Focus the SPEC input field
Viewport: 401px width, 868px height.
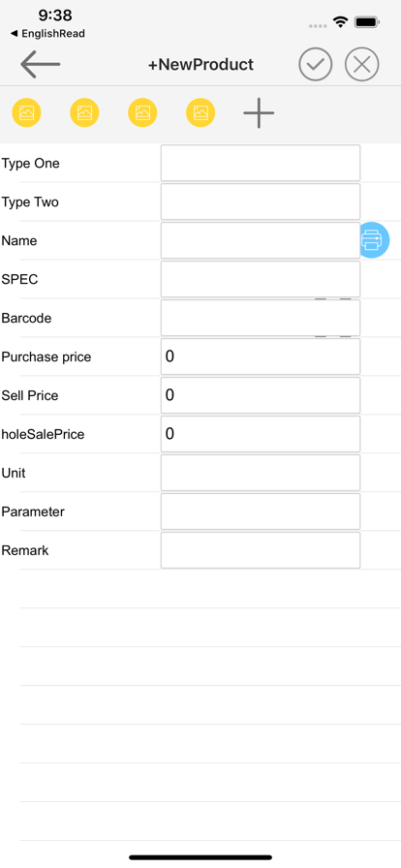click(x=261, y=279)
